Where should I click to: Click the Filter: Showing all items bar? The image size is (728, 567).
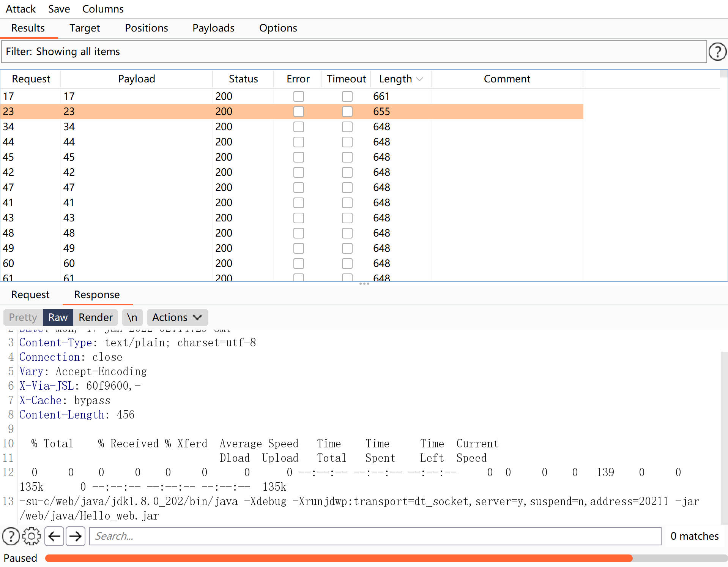click(354, 52)
